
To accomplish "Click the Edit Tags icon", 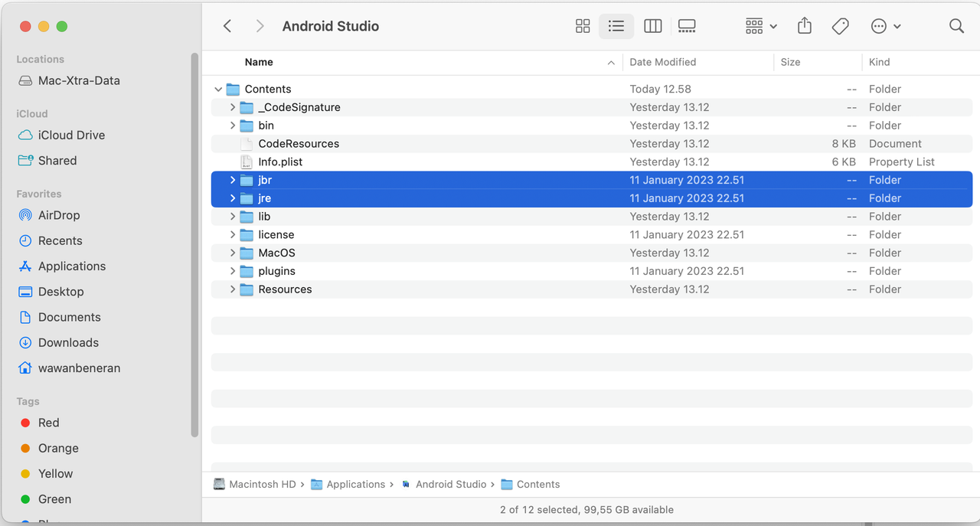I will pos(841,26).
